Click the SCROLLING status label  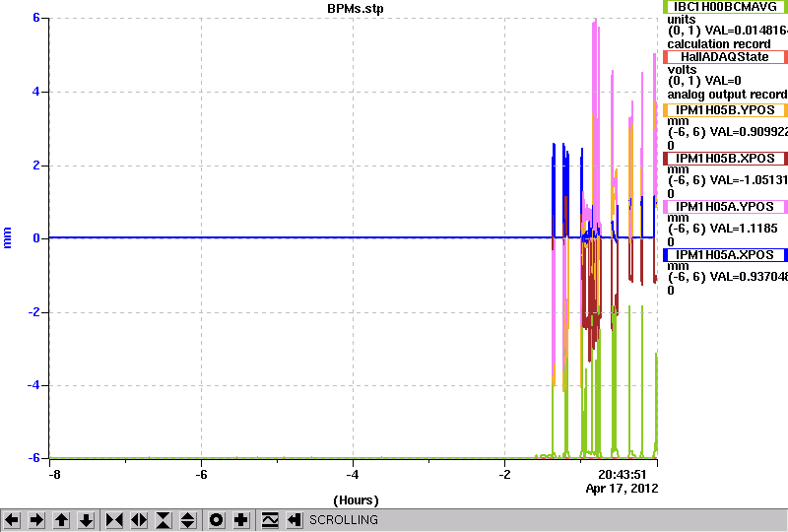pyautogui.click(x=343, y=520)
